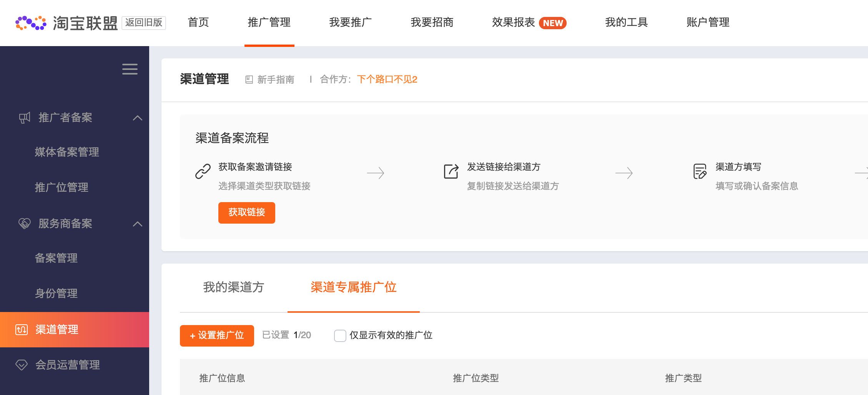The image size is (868, 395).
Task: Collapse the 推广者备案 section chevron
Action: click(x=138, y=118)
